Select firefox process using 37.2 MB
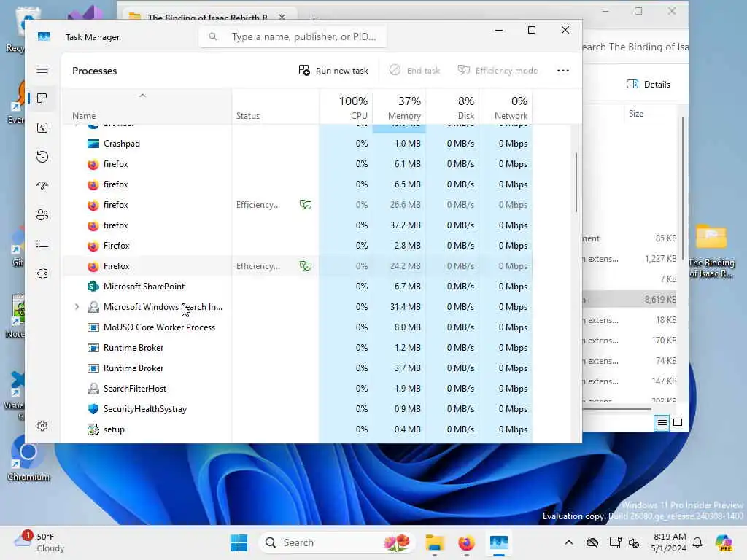The image size is (747, 560). [x=298, y=225]
